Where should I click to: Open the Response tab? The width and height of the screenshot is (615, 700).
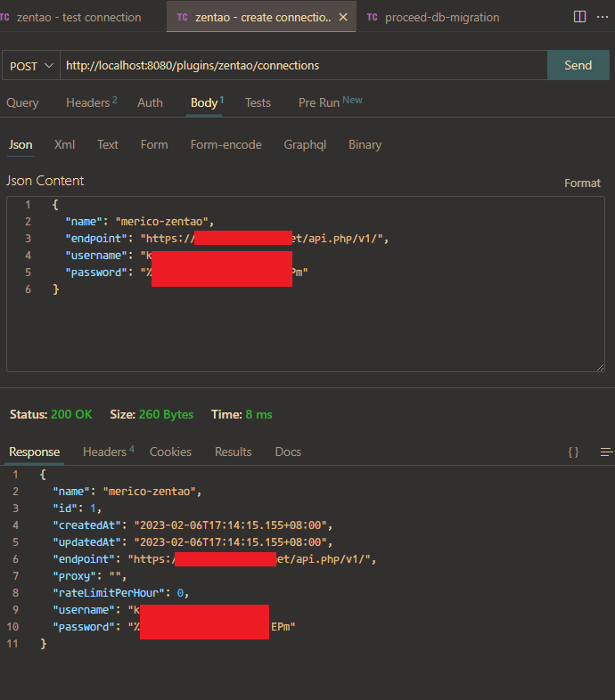tap(35, 452)
